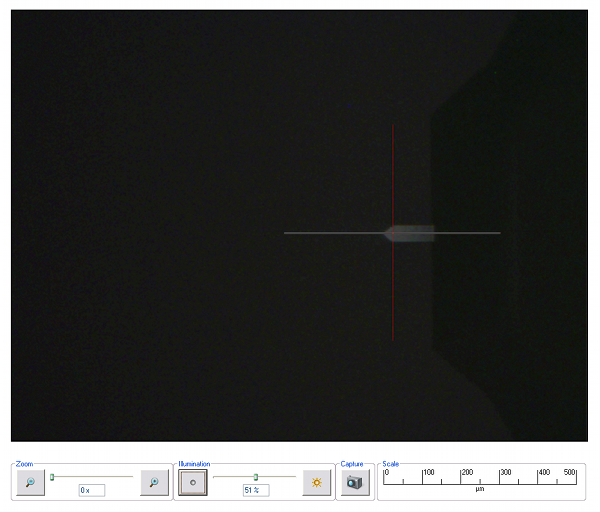The width and height of the screenshot is (600, 512).
Task: Click the Illumination slider track left of handle
Action: (233, 477)
